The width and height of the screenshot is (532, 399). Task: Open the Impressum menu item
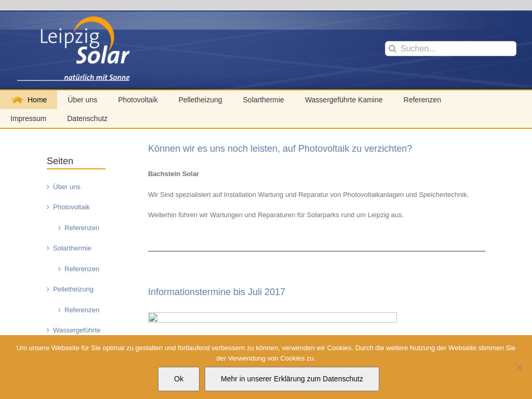(28, 118)
